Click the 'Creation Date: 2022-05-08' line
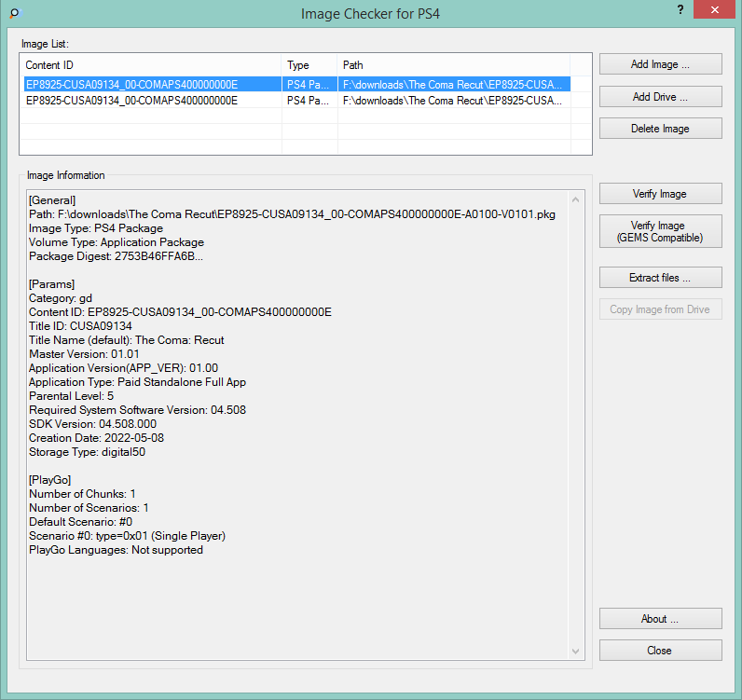Screen dimensions: 742x700 [x=97, y=438]
